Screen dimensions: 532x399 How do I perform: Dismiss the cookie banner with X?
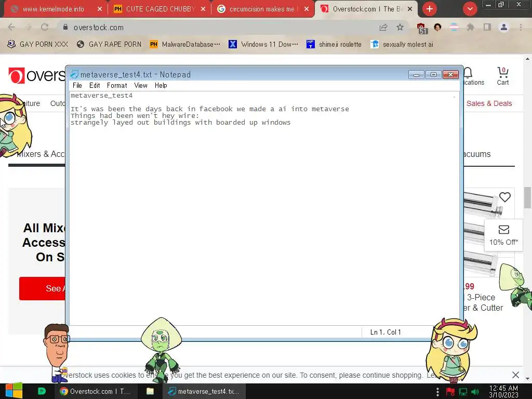(x=516, y=375)
